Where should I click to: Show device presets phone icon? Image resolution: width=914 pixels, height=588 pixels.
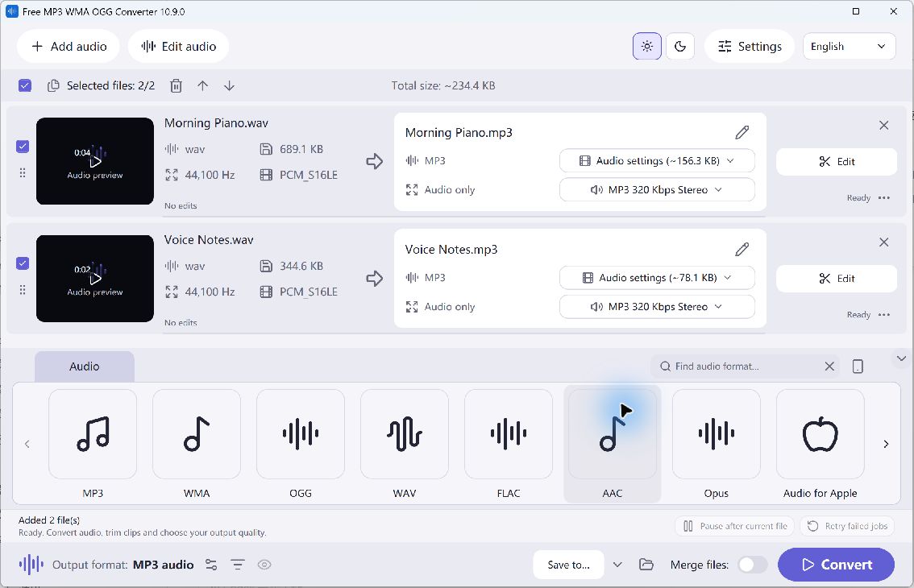(x=858, y=366)
